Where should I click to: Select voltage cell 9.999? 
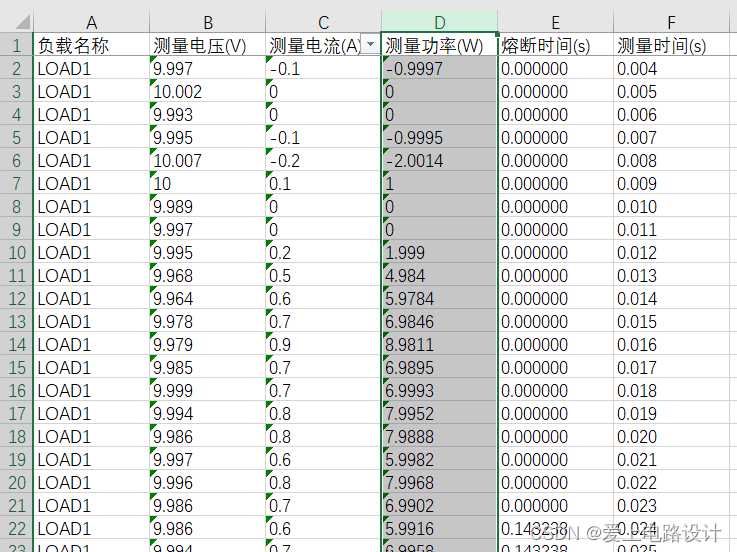tap(207, 390)
